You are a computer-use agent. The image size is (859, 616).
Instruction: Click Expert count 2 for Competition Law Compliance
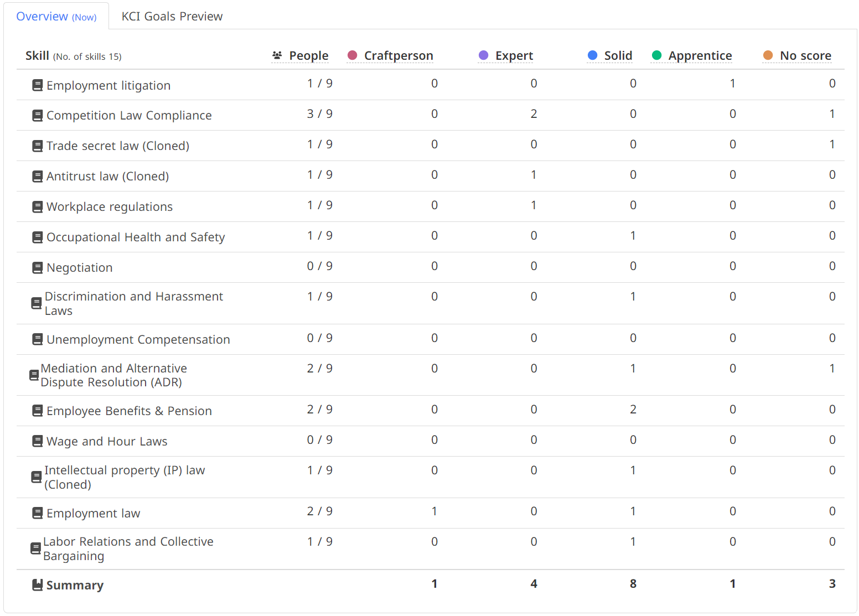[534, 113]
